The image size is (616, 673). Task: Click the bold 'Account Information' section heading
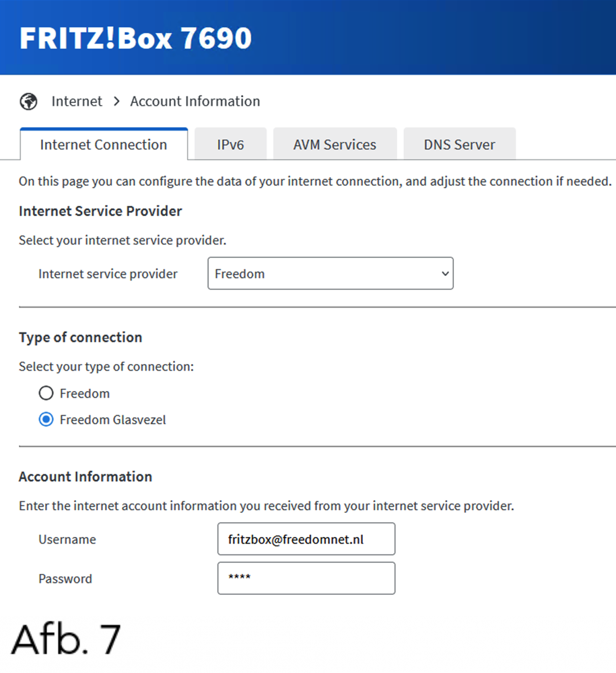[85, 476]
